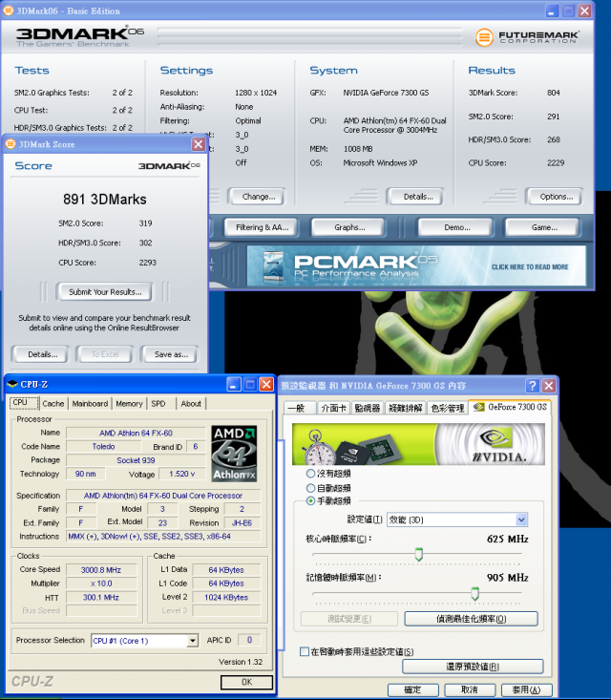Click the Code Name value 'Toledo'
The height and width of the screenshot is (700, 611).
click(103, 446)
